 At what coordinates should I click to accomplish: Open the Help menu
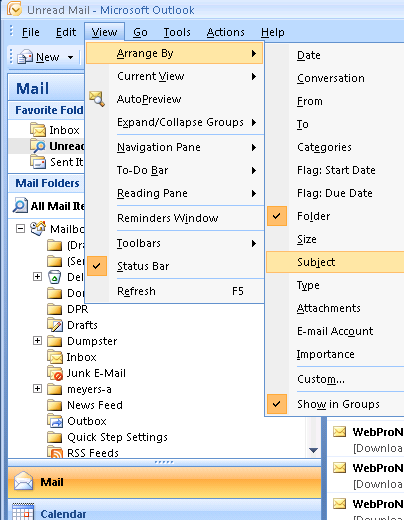(273, 32)
